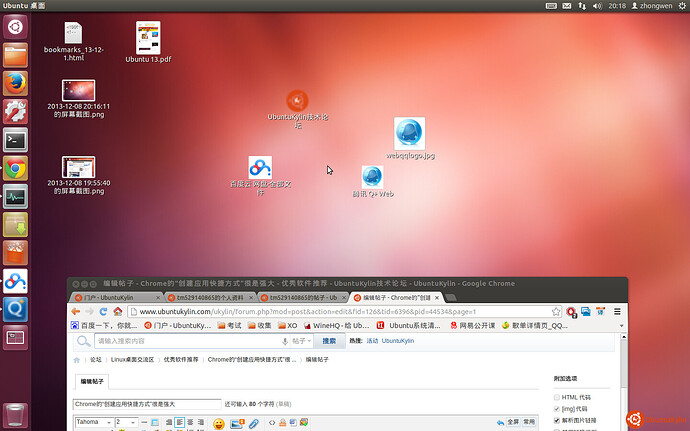Image resolution: width=690 pixels, height=431 pixels.
Task: Click post title input field
Action: click(147, 404)
